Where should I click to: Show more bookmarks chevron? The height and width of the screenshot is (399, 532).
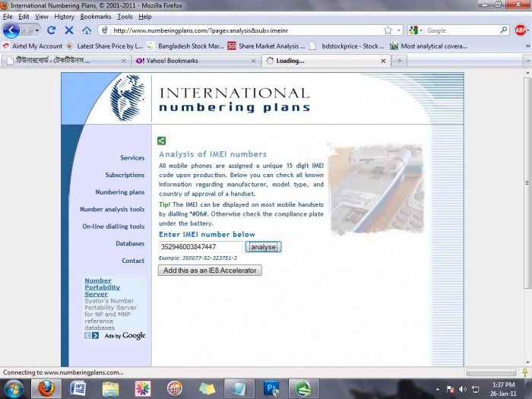(527, 46)
